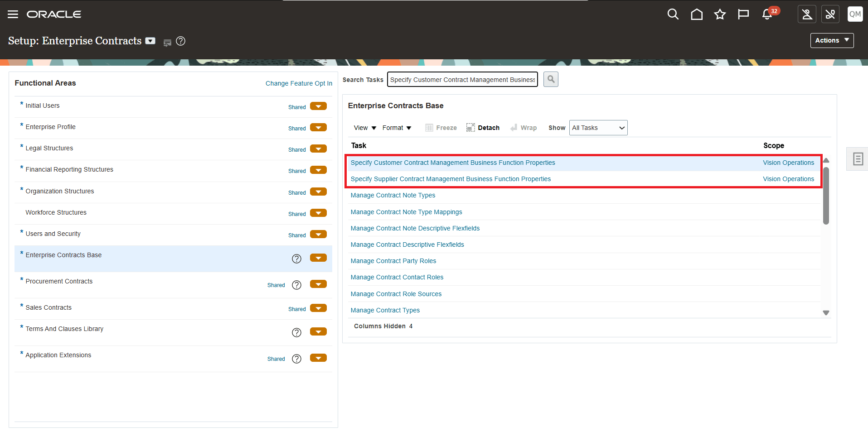Click the search magnifier in header
Viewport: 868px width, 446px height.
(673, 14)
